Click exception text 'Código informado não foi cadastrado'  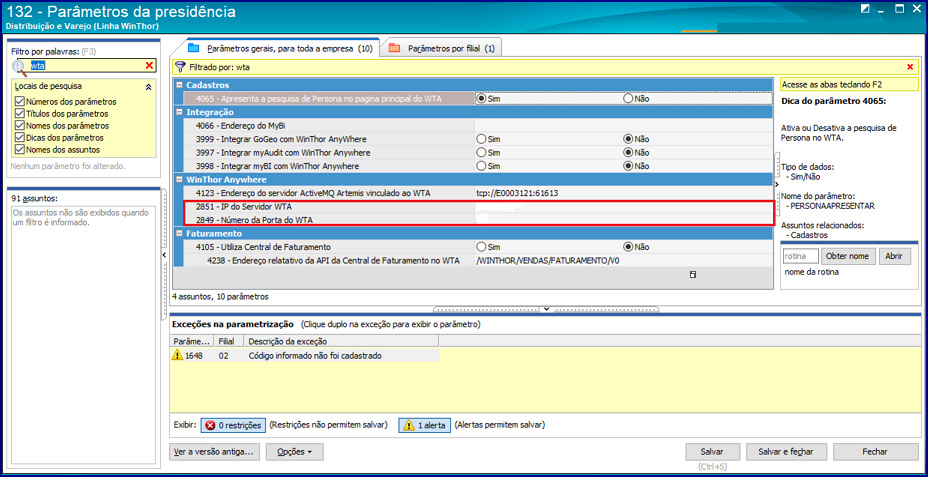(x=315, y=356)
